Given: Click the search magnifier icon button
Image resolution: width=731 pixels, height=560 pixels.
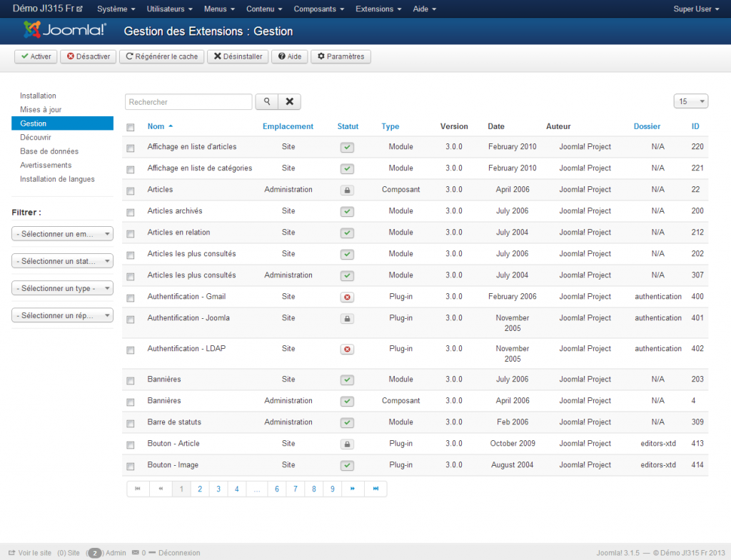Looking at the screenshot, I should [x=266, y=102].
